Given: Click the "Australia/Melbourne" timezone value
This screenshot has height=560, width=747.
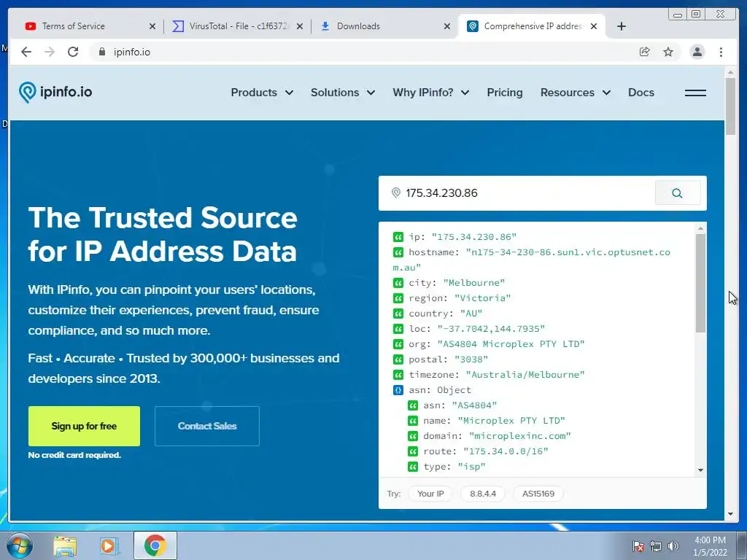Looking at the screenshot, I should point(525,375).
